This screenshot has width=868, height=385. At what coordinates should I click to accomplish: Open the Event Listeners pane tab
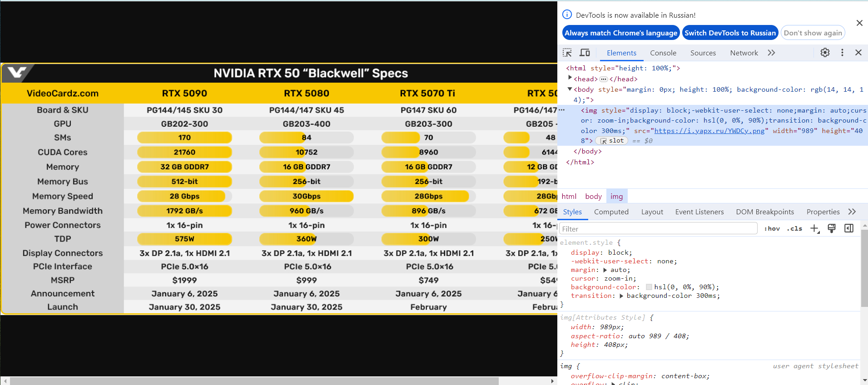pyautogui.click(x=699, y=212)
